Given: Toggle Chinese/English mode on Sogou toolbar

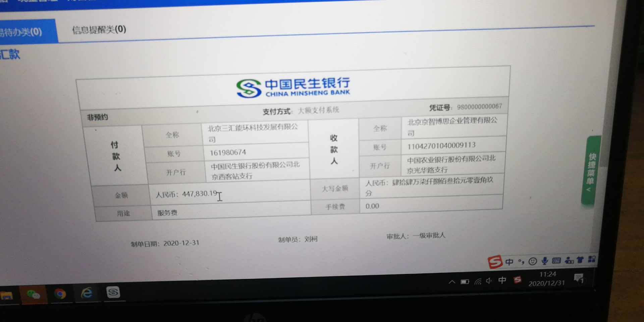Looking at the screenshot, I should 509,262.
